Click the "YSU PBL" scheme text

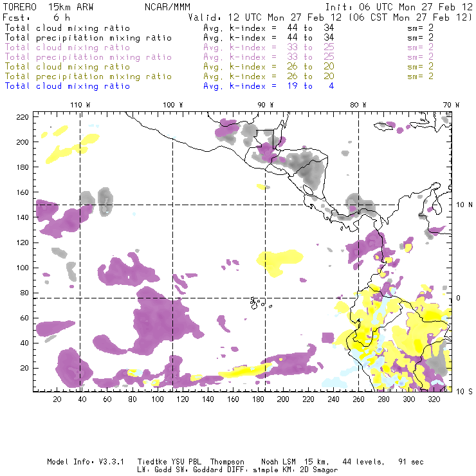click(186, 462)
